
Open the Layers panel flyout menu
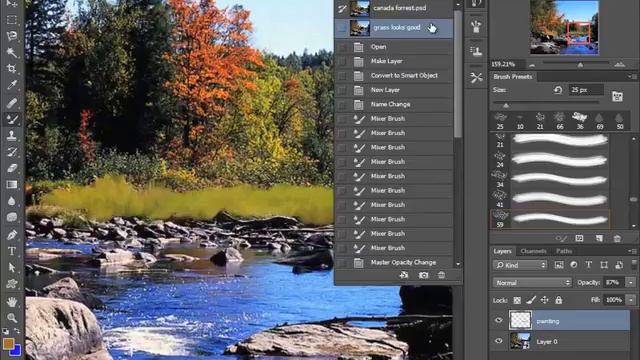point(632,251)
